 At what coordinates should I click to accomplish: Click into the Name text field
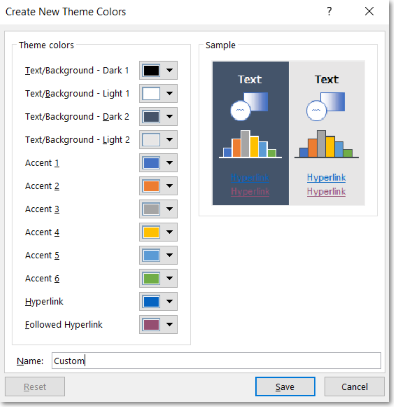[x=216, y=361]
